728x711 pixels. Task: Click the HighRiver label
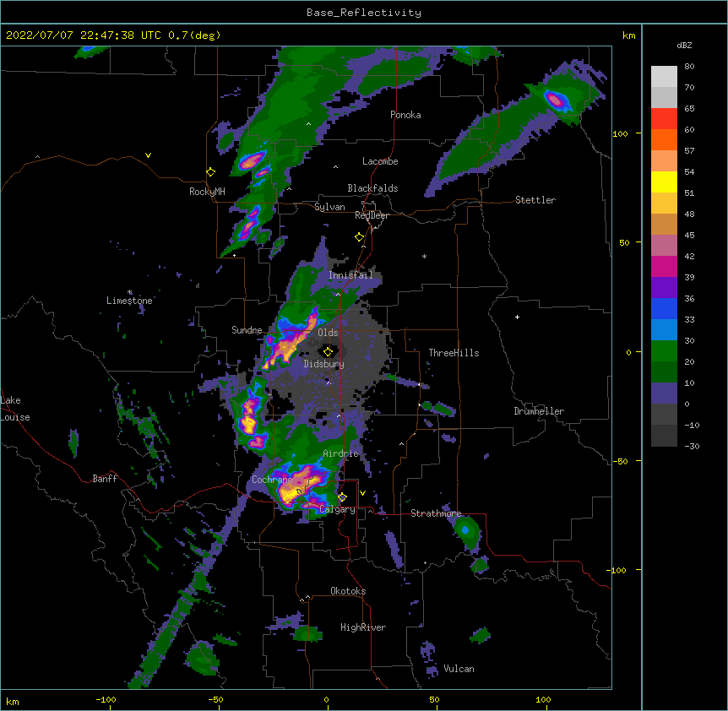tap(363, 627)
